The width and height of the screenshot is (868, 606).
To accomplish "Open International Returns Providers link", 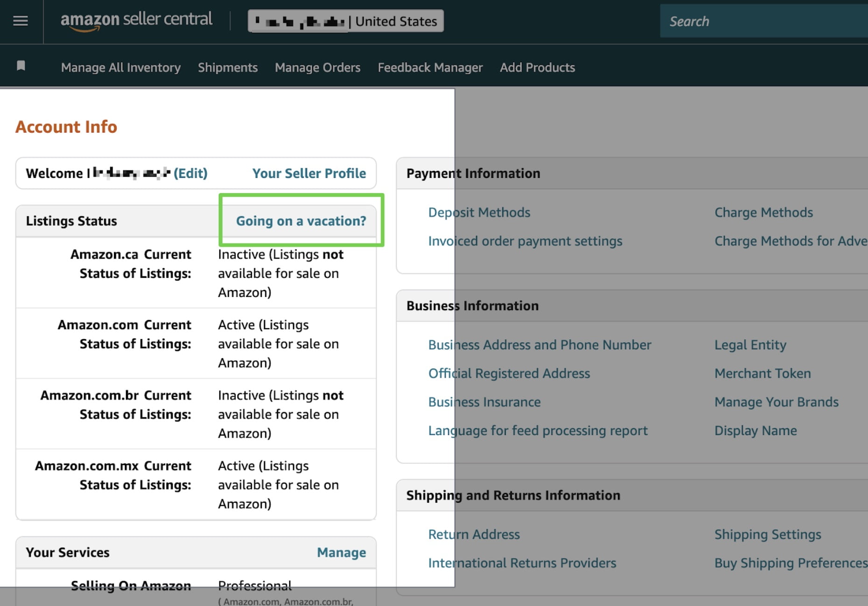I will pos(522,563).
